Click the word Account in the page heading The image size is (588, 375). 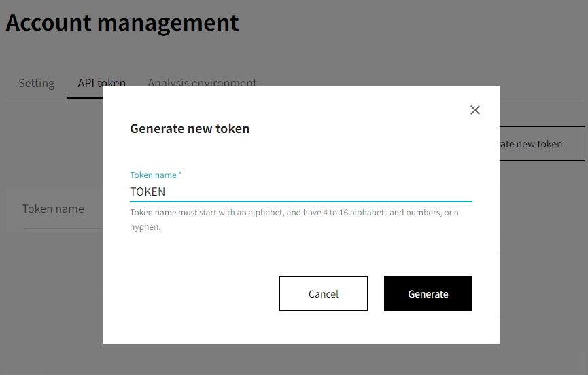(48, 22)
